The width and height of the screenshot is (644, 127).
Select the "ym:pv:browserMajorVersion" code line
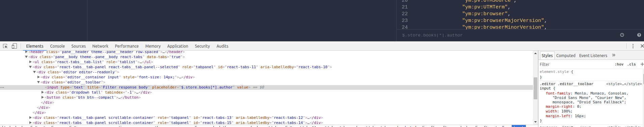(x=504, y=21)
